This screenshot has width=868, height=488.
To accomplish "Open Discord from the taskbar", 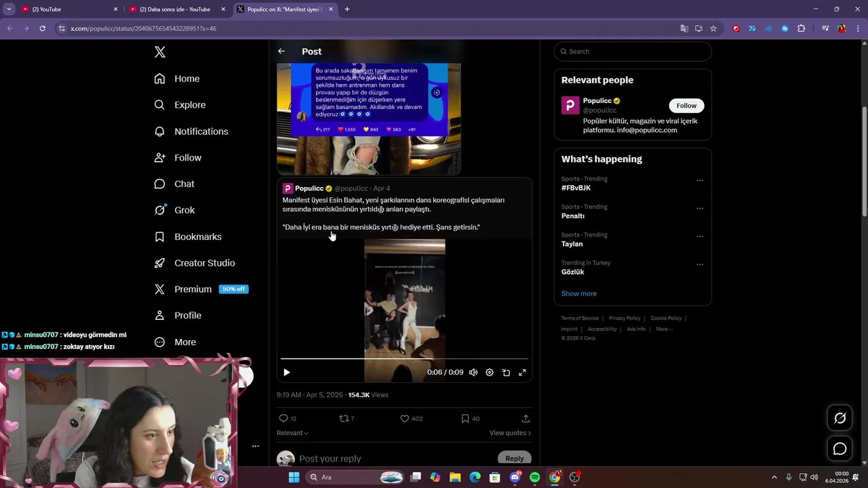I will (515, 477).
